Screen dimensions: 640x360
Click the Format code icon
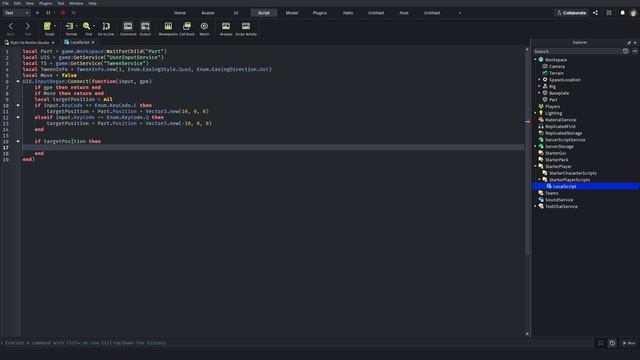click(x=69, y=27)
